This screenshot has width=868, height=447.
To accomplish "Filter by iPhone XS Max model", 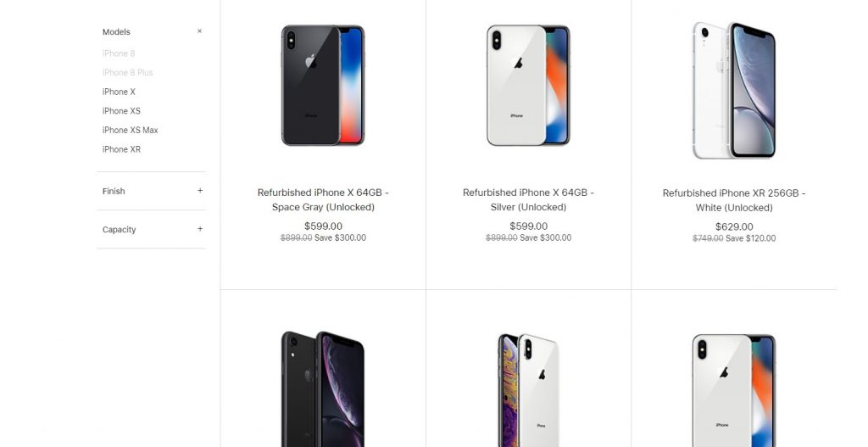I will click(130, 130).
